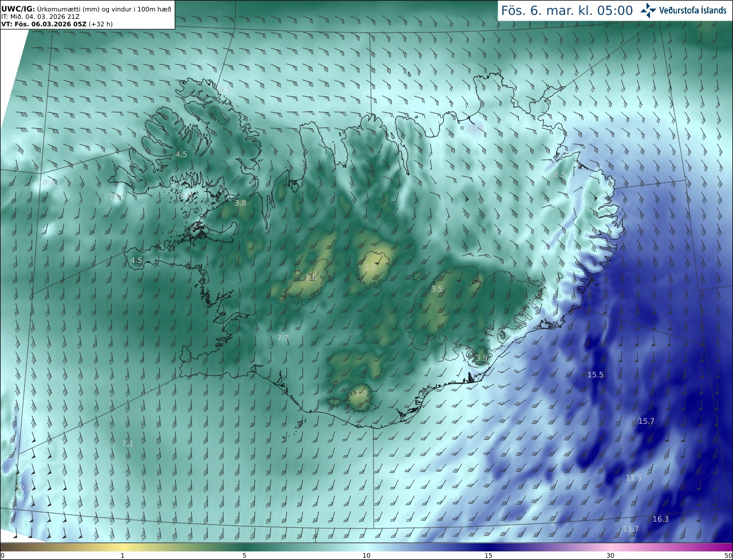The width and height of the screenshot is (733, 560).
Task: Click the 2.3 value label on Hofsjökull
Action: pyautogui.click(x=370, y=267)
